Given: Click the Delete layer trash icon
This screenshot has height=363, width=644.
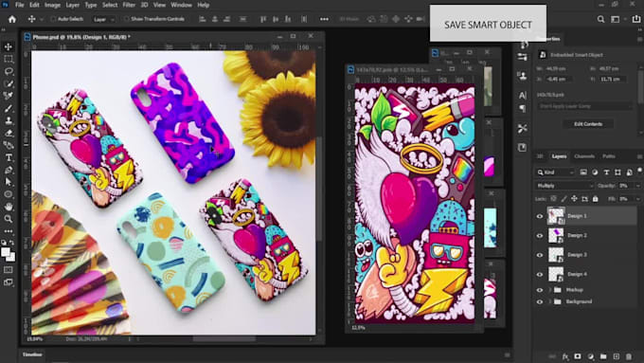Looking at the screenshot, I should coord(629,356).
